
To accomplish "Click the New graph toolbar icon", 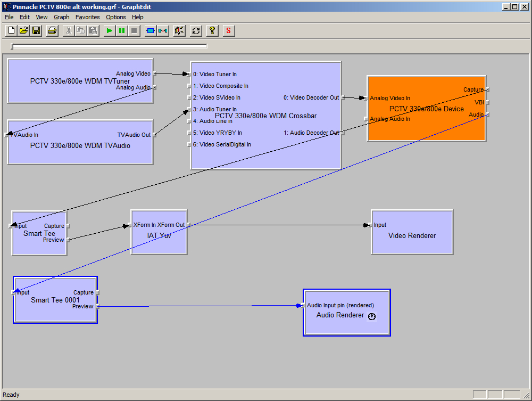I will (11, 30).
